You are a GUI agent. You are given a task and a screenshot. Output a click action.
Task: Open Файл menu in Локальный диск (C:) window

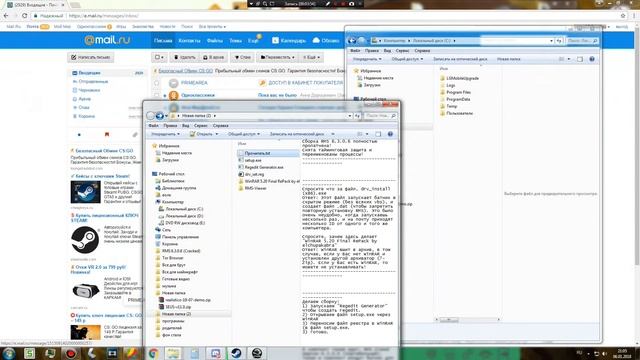355,51
